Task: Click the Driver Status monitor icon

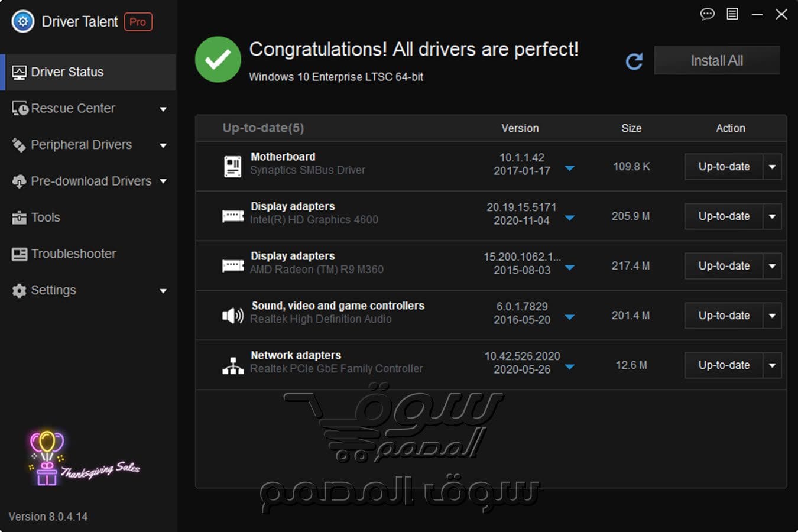Action: coord(19,73)
